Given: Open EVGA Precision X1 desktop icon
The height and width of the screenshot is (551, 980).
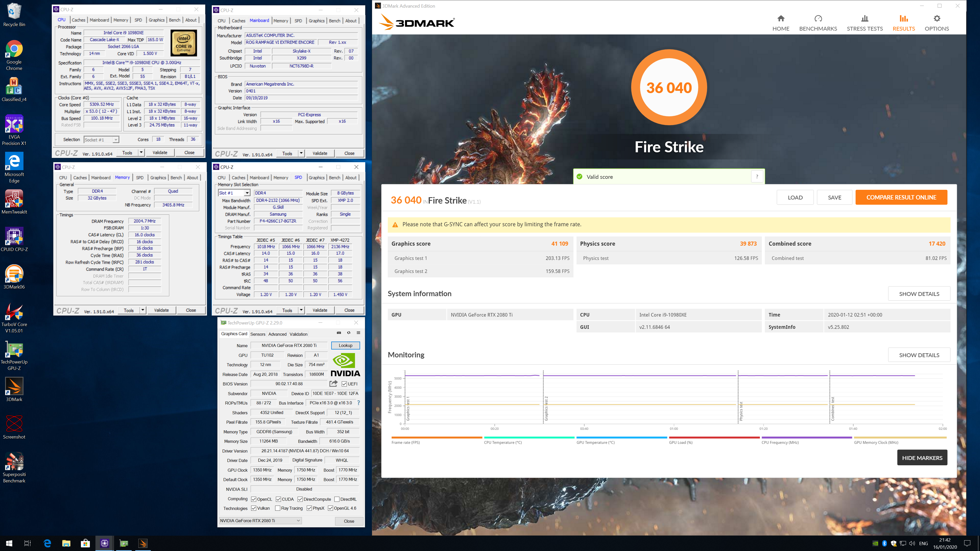Looking at the screenshot, I should click(14, 130).
